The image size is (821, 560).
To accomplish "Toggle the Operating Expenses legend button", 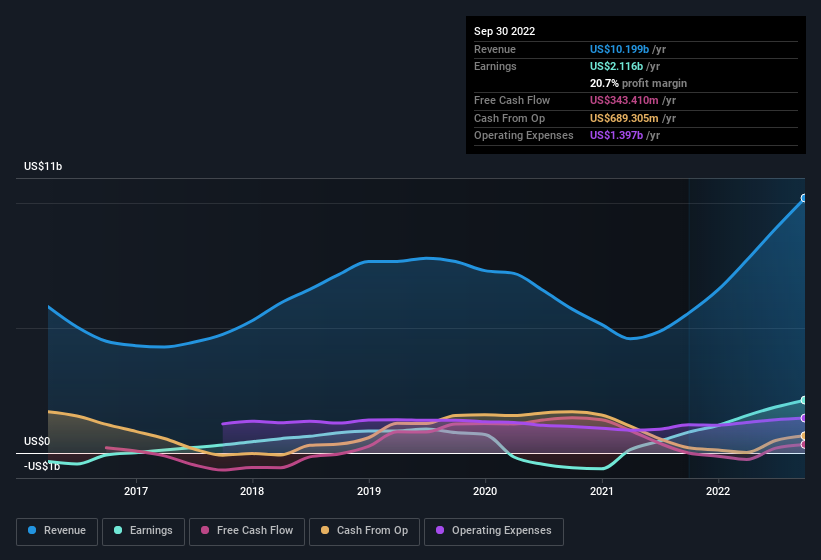I will click(494, 531).
